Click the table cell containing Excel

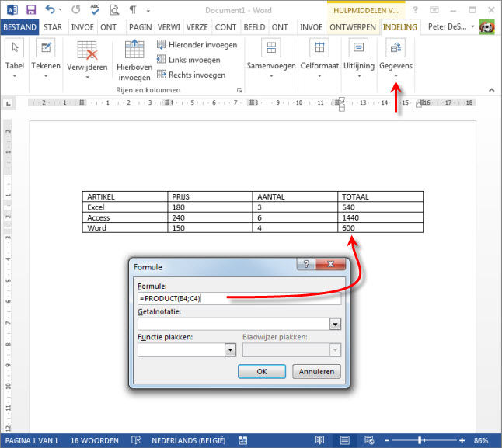125,207
